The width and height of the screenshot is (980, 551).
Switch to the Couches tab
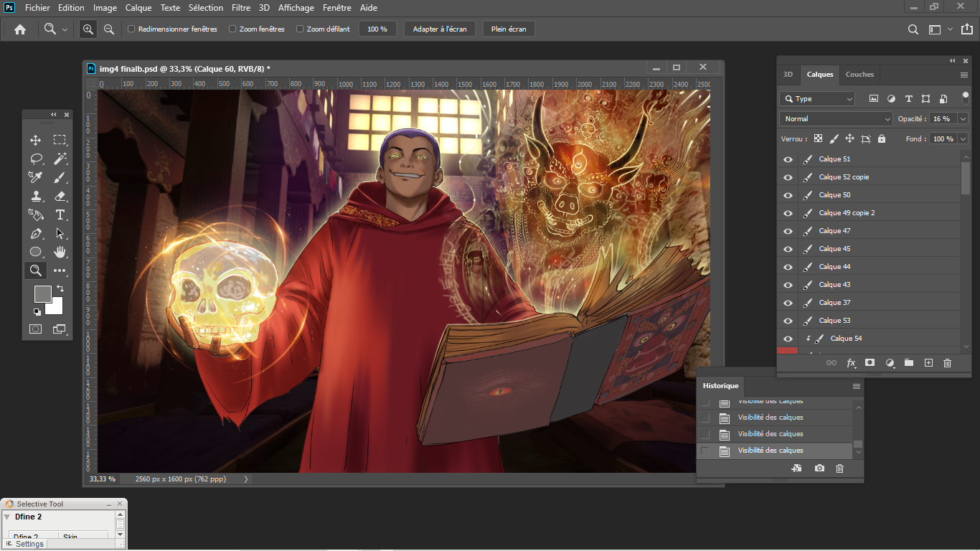coord(859,75)
